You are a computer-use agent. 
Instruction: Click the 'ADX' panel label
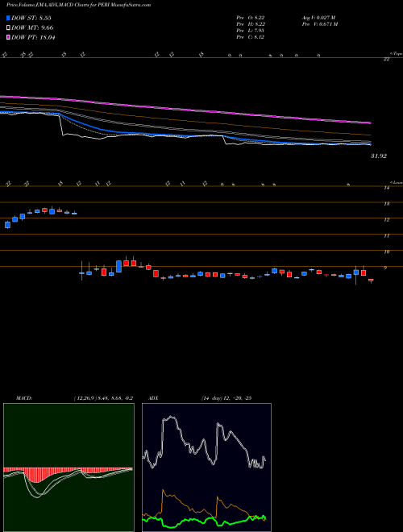153,398
